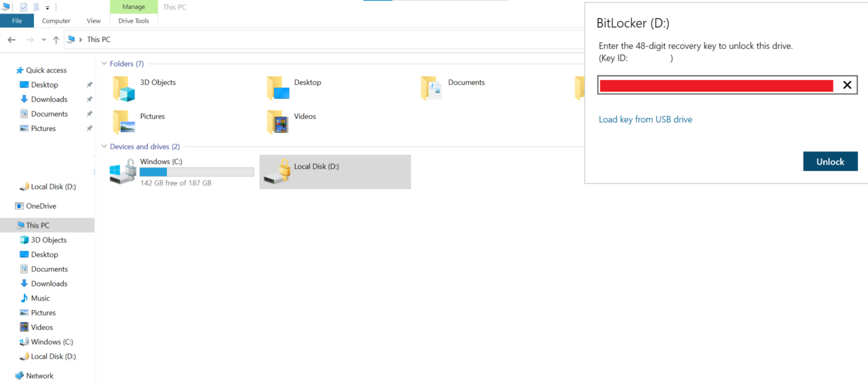Click the 142 GB free of 187 GB text
Image resolution: width=868 pixels, height=384 pixels.
coord(176,183)
